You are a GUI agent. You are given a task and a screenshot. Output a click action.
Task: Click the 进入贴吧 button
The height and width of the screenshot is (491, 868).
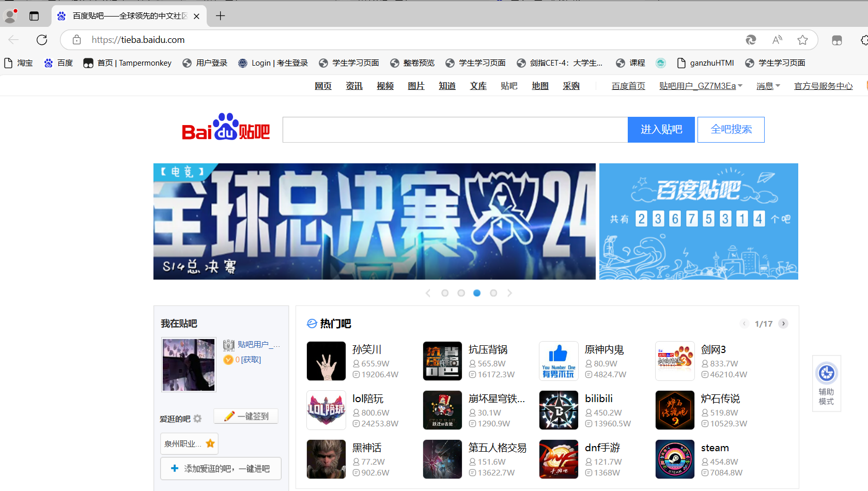(661, 130)
